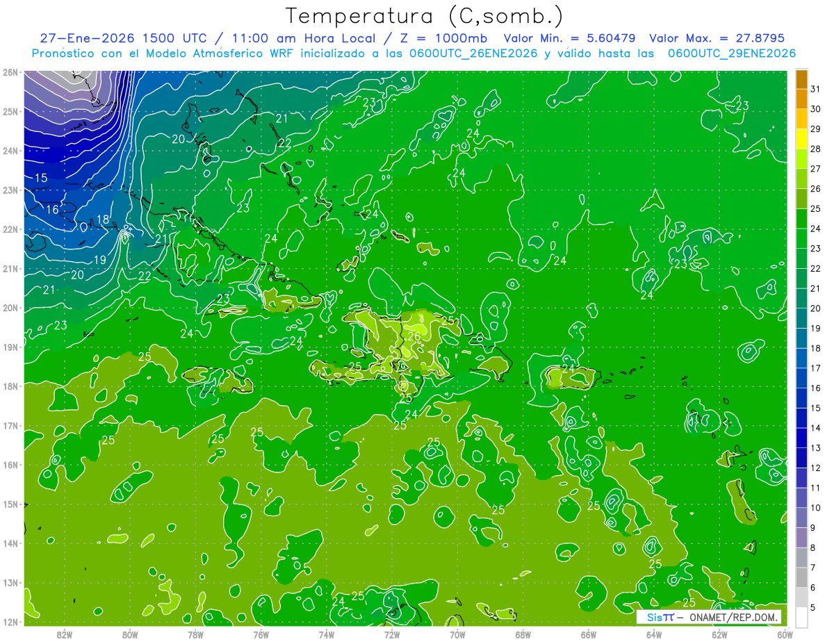Click color scale label 31
Screen dimensions: 834x644
point(815,89)
